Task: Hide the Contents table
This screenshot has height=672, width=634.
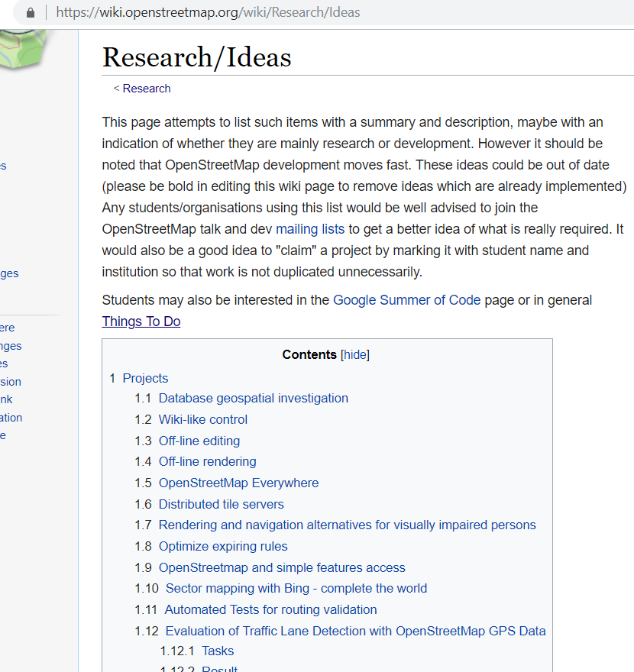Action: pos(355,355)
